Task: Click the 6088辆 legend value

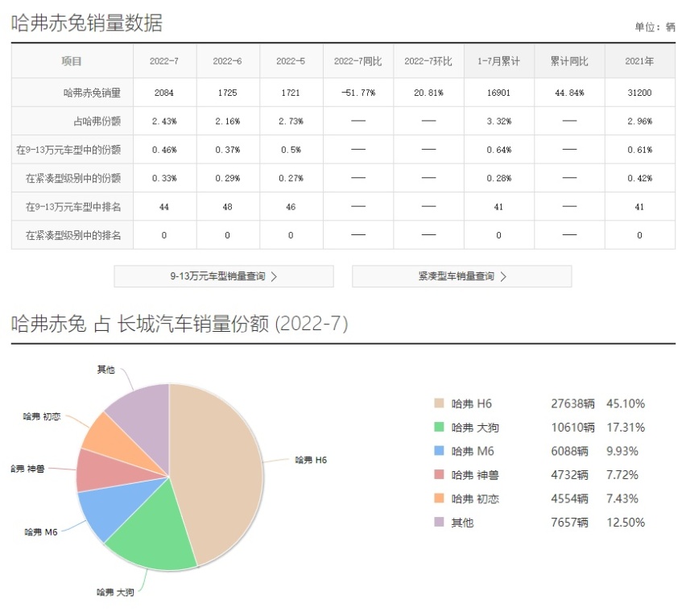Action: tap(569, 451)
